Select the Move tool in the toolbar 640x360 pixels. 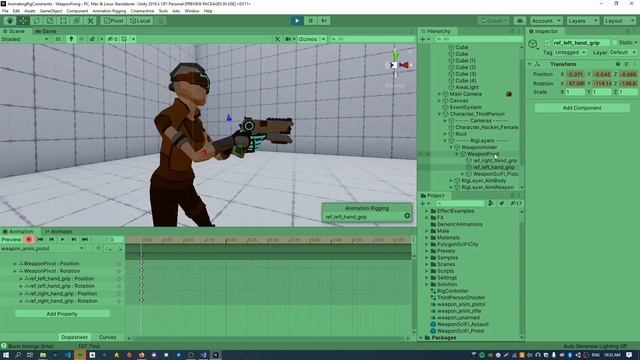pos(23,21)
